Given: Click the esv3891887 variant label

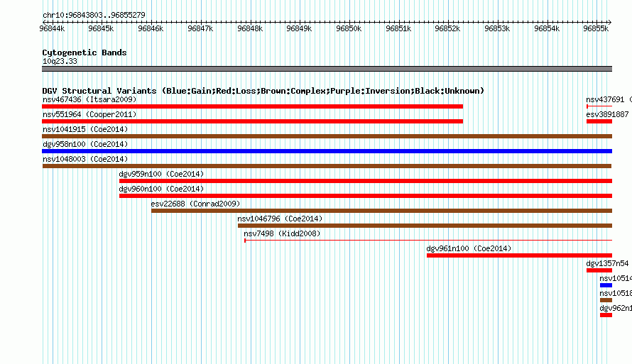Looking at the screenshot, I should pyautogui.click(x=607, y=114).
